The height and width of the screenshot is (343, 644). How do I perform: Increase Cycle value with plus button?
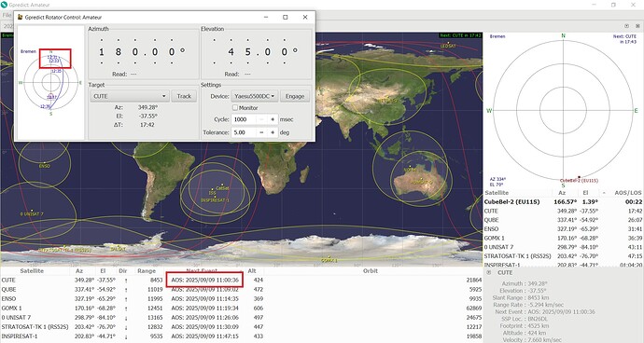(x=273, y=119)
